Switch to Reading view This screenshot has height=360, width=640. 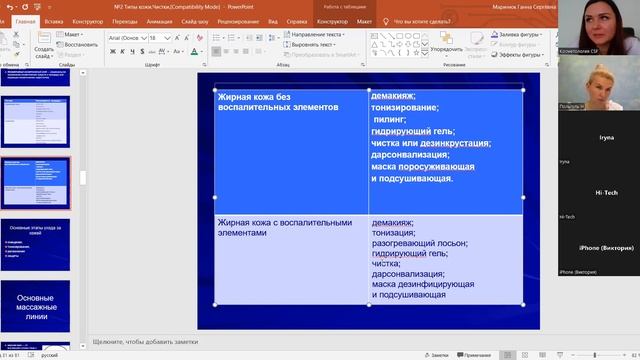tap(542, 355)
